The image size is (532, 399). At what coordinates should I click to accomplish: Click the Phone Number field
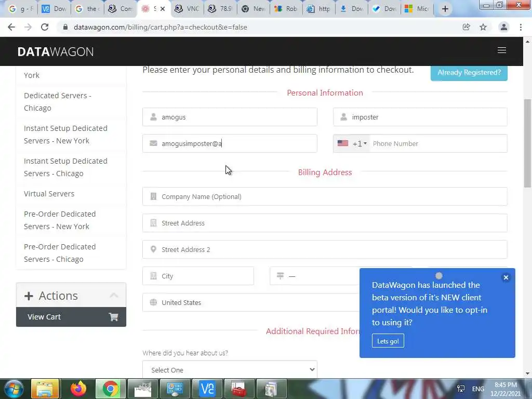pos(438,143)
